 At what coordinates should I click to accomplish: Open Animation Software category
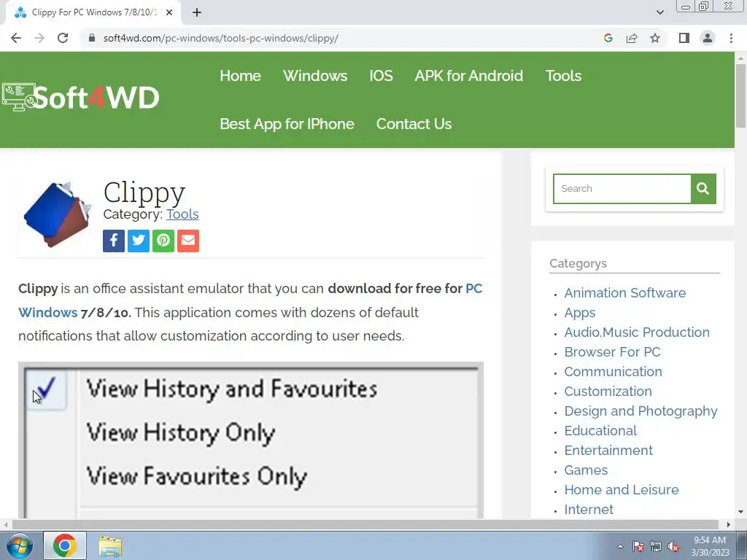pos(624,293)
